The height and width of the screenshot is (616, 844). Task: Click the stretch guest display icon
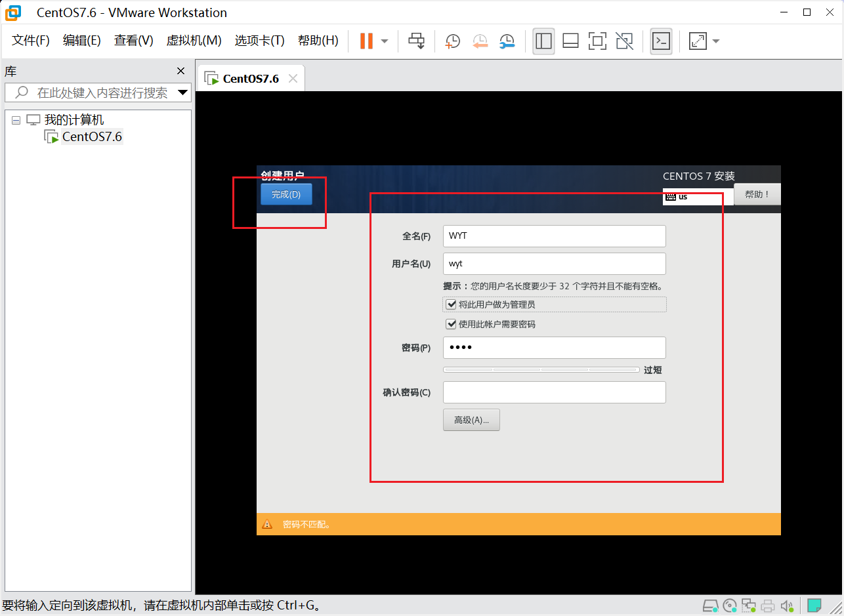coord(698,41)
